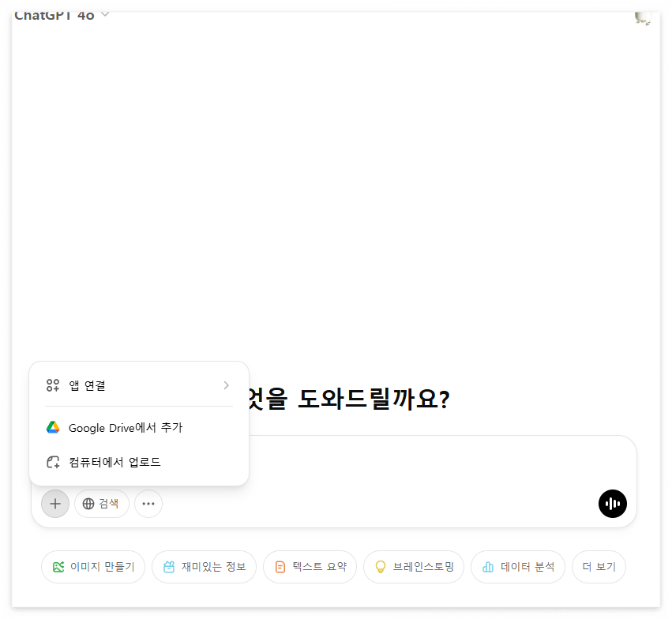The image size is (672, 619).
Task: Click the lightbulb icon on 브레인스토밍 chip
Action: click(381, 566)
